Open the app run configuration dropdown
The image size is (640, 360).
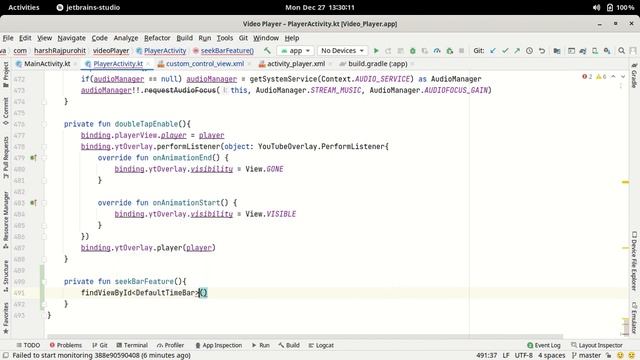click(295, 51)
